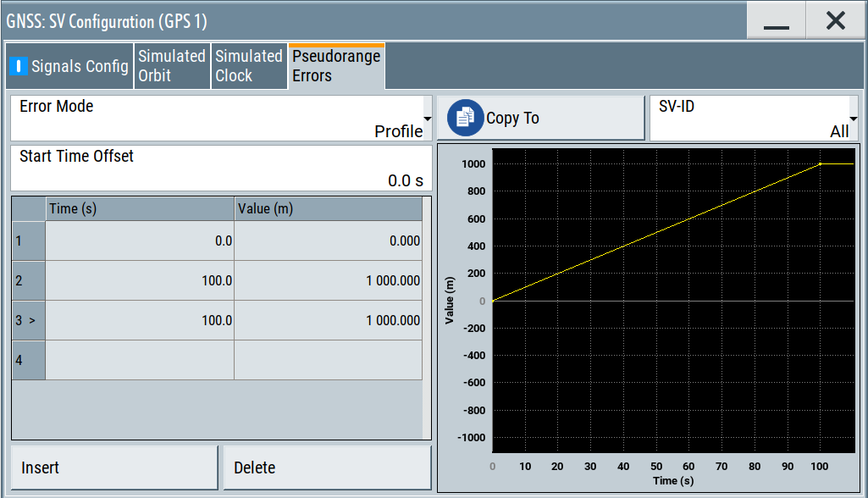Click the Value (m) column header
The width and height of the screenshot is (868, 498).
tap(329, 209)
